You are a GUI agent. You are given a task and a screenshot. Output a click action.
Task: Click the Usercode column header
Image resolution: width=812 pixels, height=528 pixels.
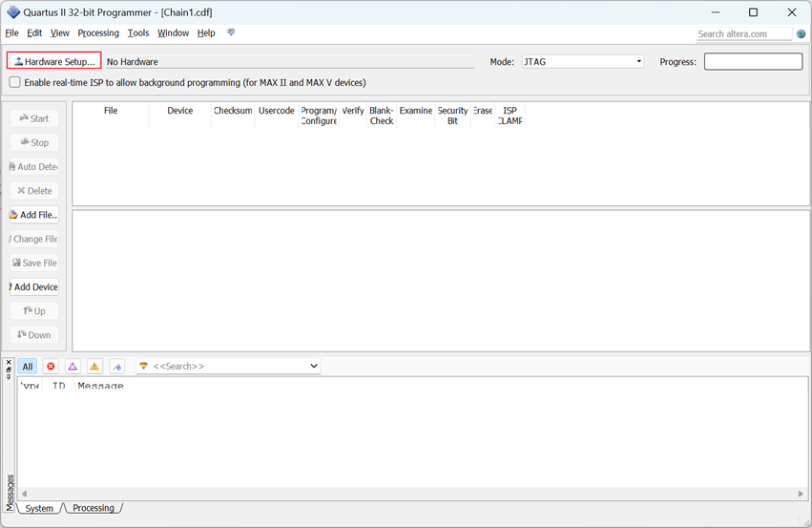[277, 115]
